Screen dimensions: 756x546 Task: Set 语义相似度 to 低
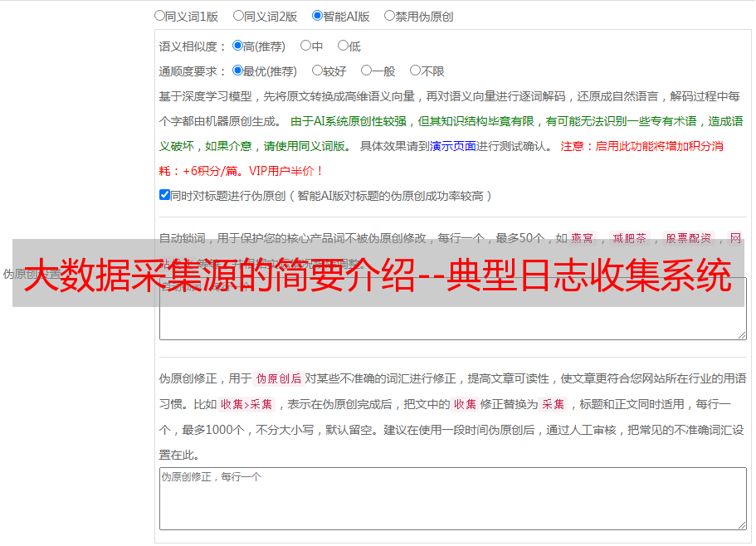(x=343, y=46)
